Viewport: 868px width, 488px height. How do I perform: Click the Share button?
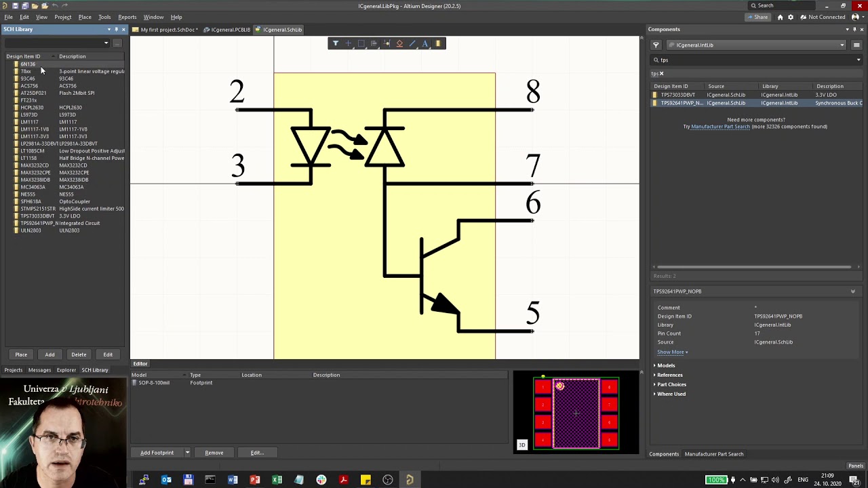click(757, 17)
